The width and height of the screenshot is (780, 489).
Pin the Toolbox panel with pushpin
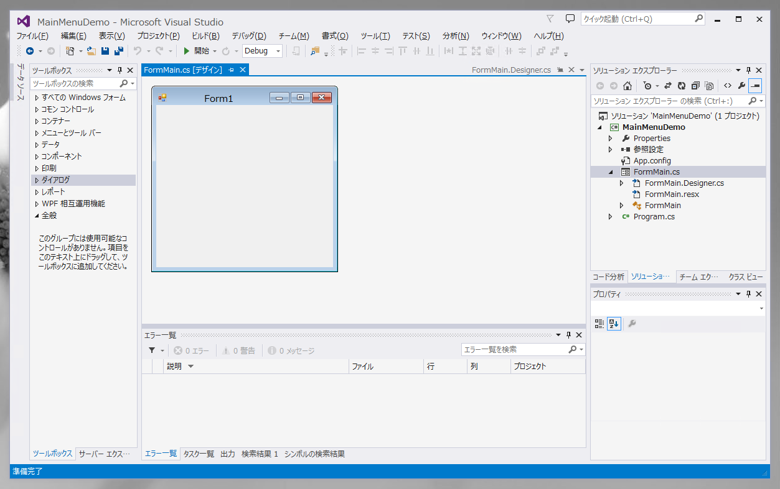119,70
